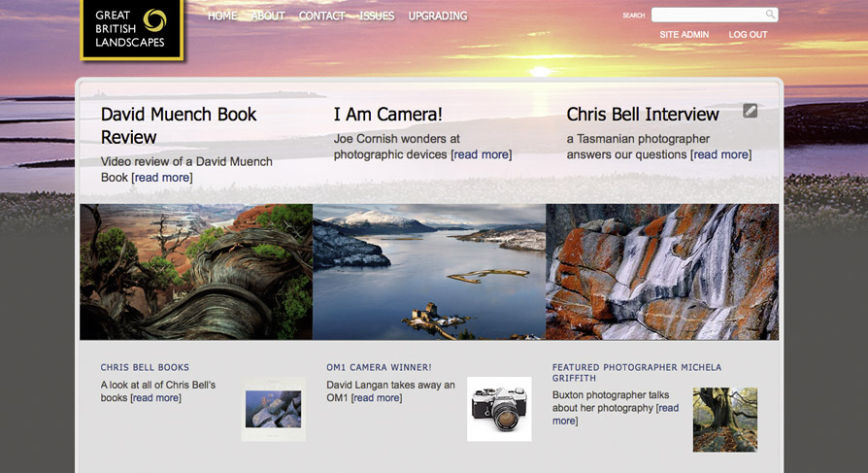Open the castle and loch landscape image
Screen dimensions: 868x473
429,271
